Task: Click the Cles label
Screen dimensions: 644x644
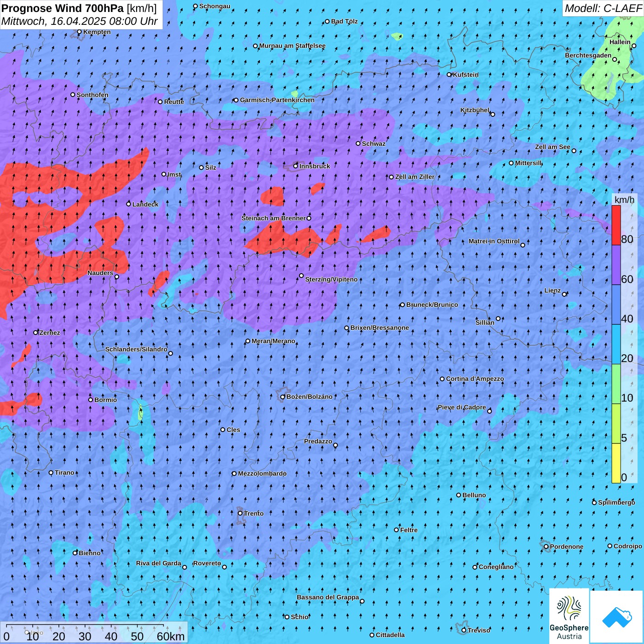Action: pyautogui.click(x=233, y=430)
